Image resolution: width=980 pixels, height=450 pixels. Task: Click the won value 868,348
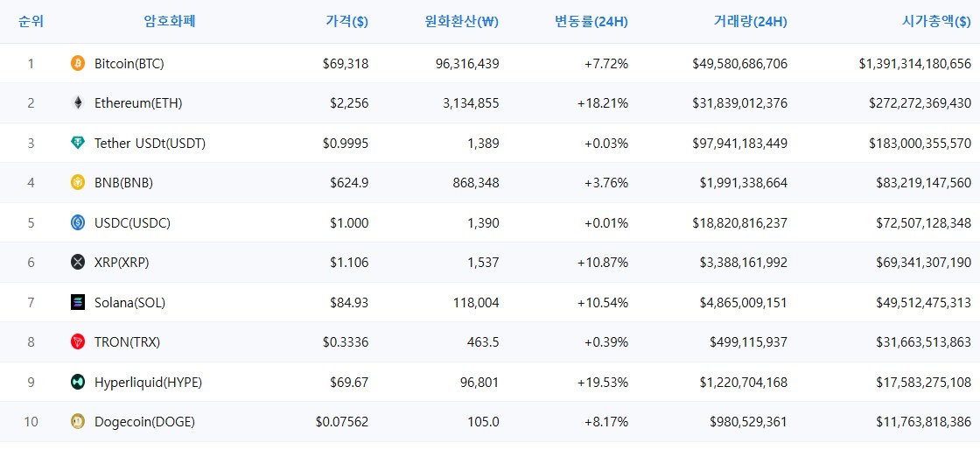coord(474,183)
